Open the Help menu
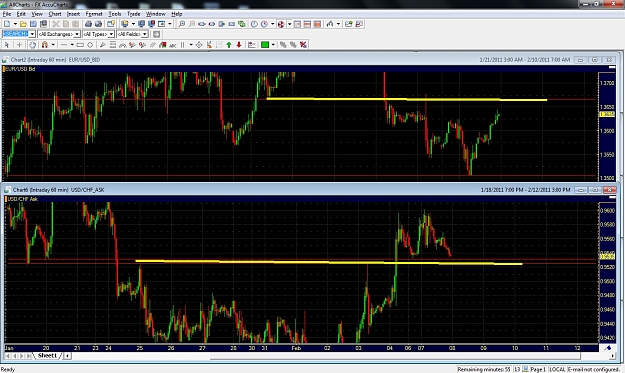625x373 pixels. (177, 14)
